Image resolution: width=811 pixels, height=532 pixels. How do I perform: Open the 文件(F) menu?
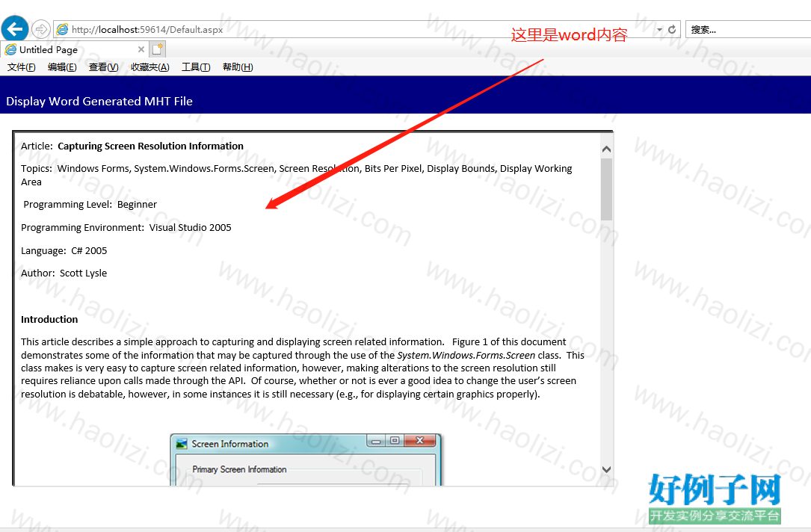21,67
